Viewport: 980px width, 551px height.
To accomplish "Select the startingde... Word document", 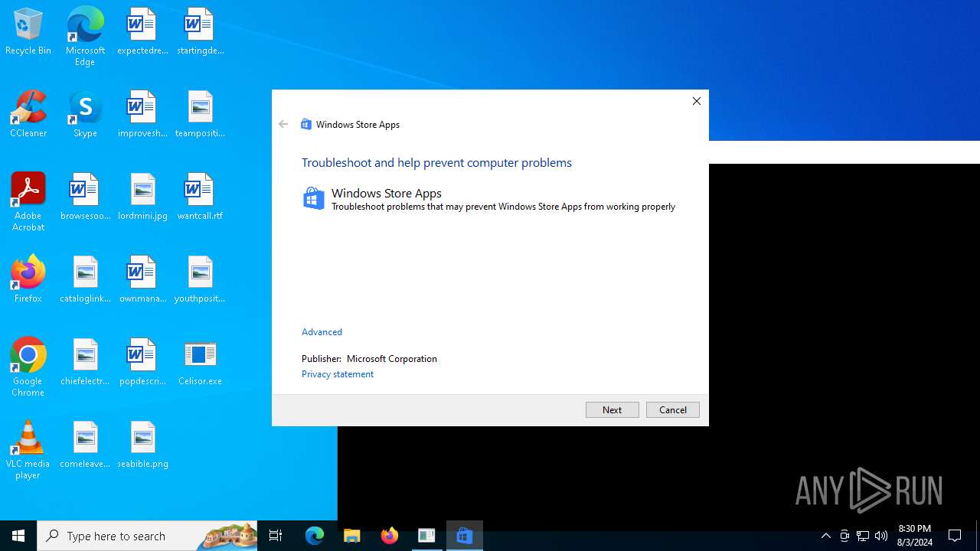I will click(200, 32).
